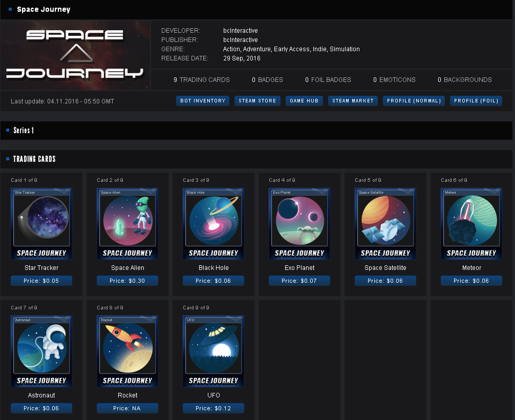This screenshot has width=515, height=420.
Task: Click the 'Astronaut' card name
Action: click(x=41, y=395)
